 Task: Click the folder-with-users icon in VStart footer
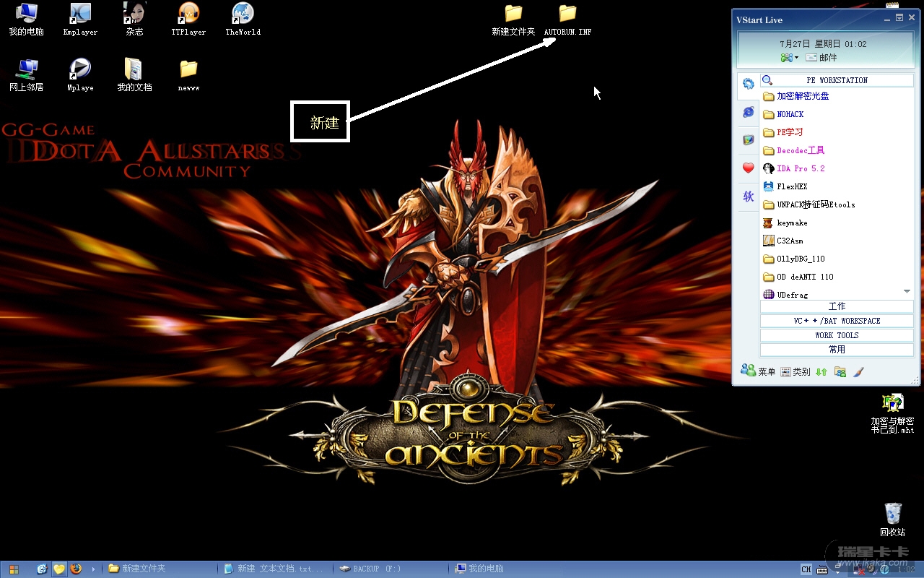point(840,372)
